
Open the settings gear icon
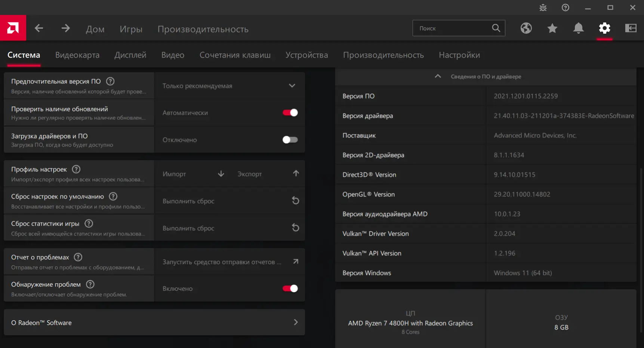click(x=604, y=28)
